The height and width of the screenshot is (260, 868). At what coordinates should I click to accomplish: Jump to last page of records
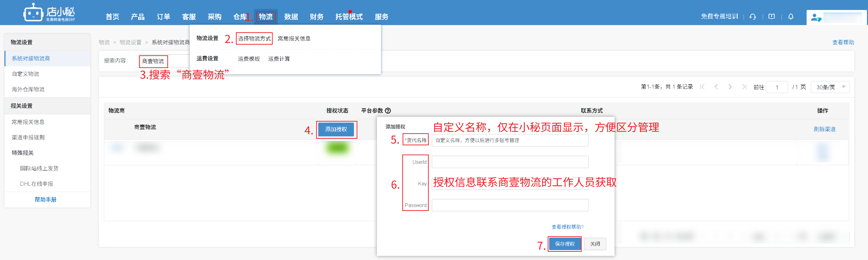tap(744, 87)
